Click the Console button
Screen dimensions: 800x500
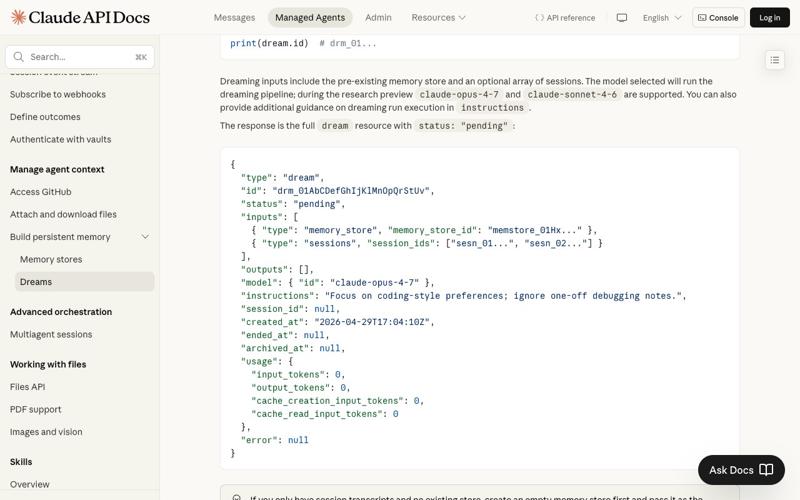(x=718, y=18)
